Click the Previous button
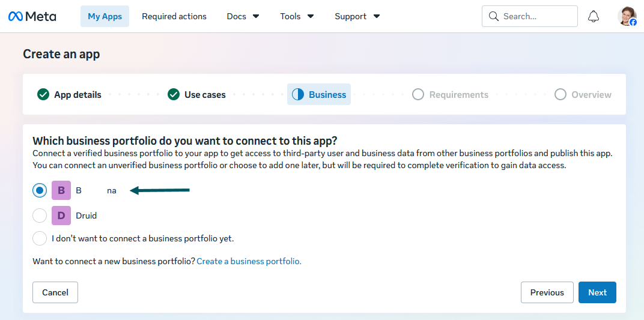644x320 pixels. 547,292
